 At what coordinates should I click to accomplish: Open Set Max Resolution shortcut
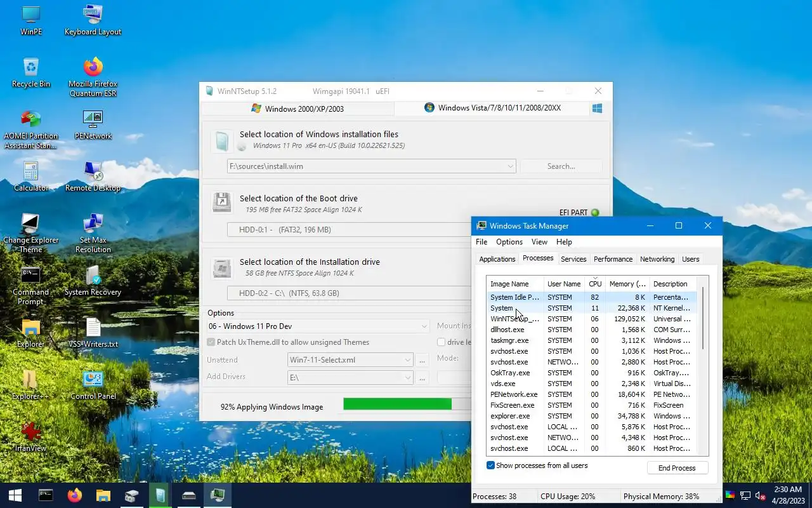pyautogui.click(x=93, y=233)
